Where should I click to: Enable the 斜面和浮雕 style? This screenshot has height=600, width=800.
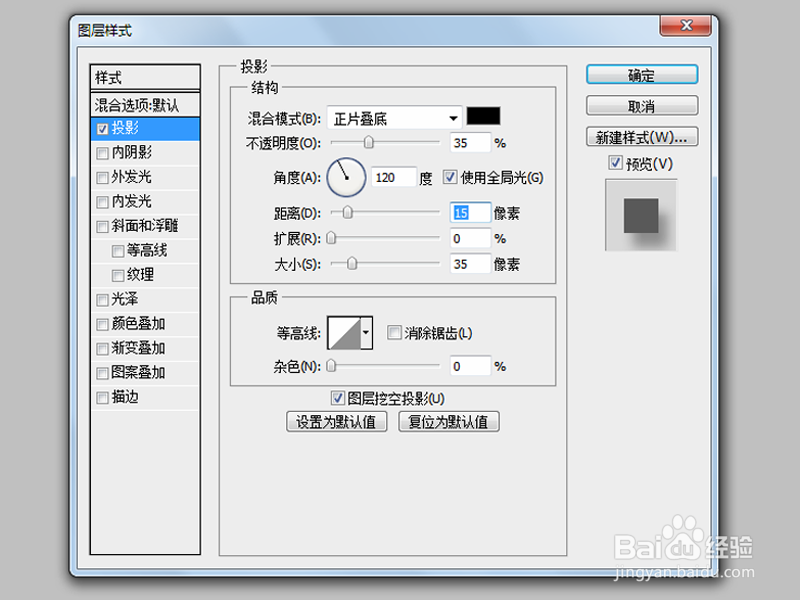click(x=102, y=226)
